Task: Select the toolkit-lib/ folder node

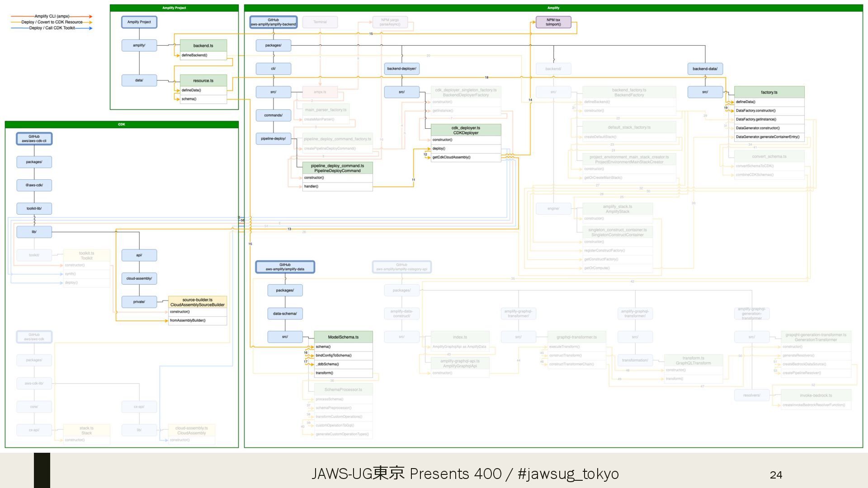Action: [34, 209]
